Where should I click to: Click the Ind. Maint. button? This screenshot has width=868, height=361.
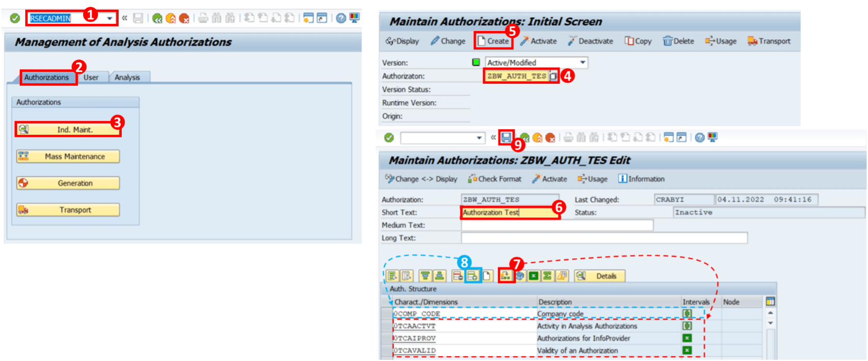pos(68,130)
